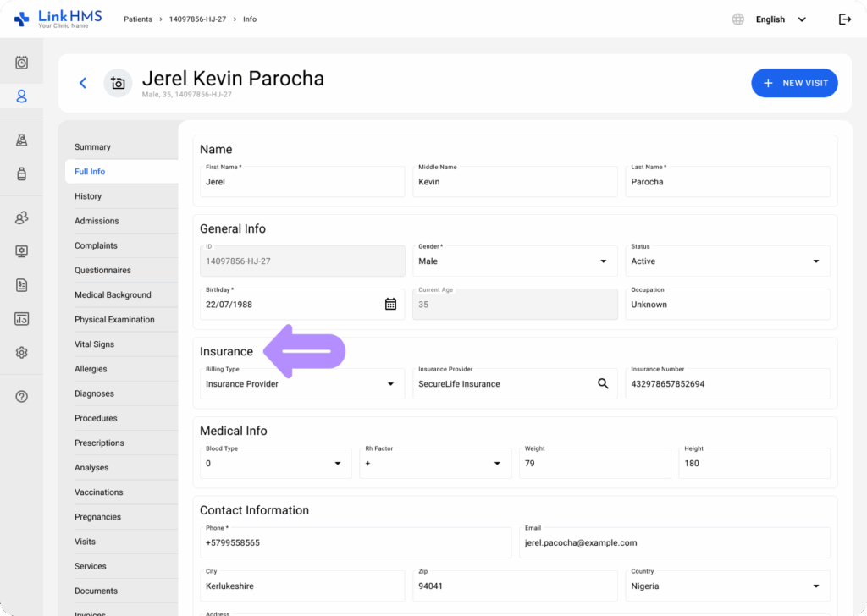This screenshot has width=867, height=616.
Task: Expand the Blood Type dropdown
Action: coord(276,464)
